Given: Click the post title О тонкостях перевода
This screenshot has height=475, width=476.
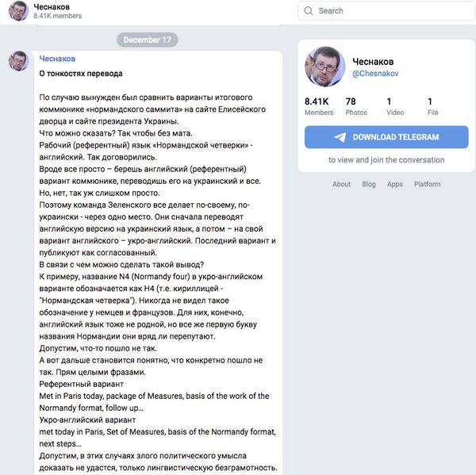Looking at the screenshot, I should coord(81,74).
